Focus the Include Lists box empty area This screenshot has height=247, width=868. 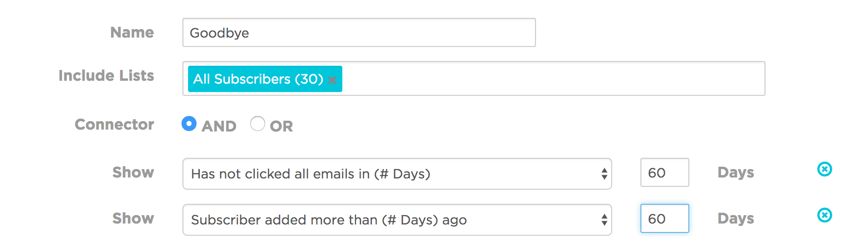(x=550, y=78)
